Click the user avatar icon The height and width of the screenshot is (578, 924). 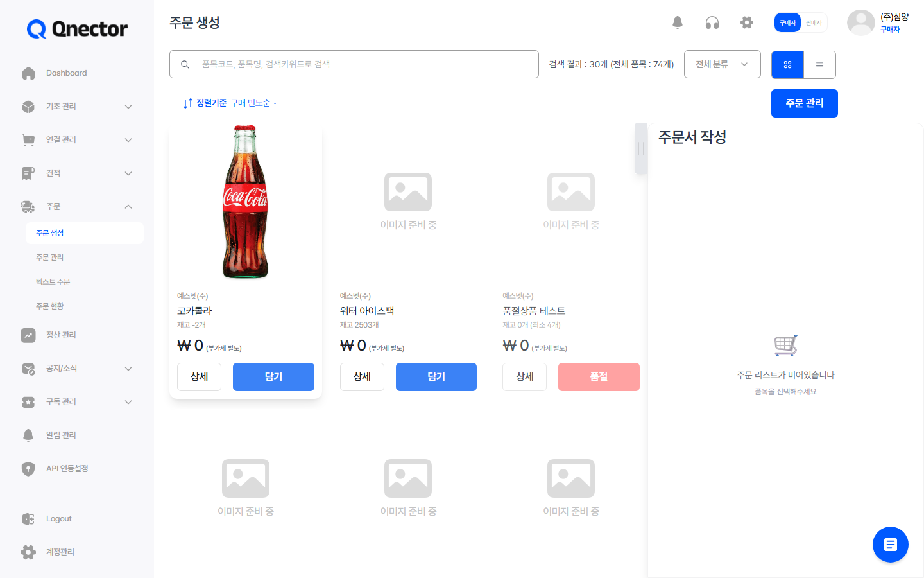click(861, 23)
